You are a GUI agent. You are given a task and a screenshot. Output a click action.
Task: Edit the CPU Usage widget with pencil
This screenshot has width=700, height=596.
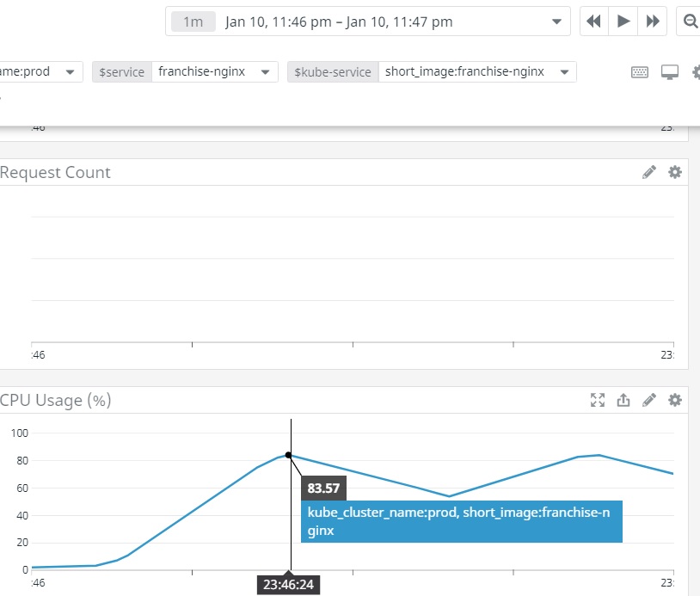tap(649, 400)
